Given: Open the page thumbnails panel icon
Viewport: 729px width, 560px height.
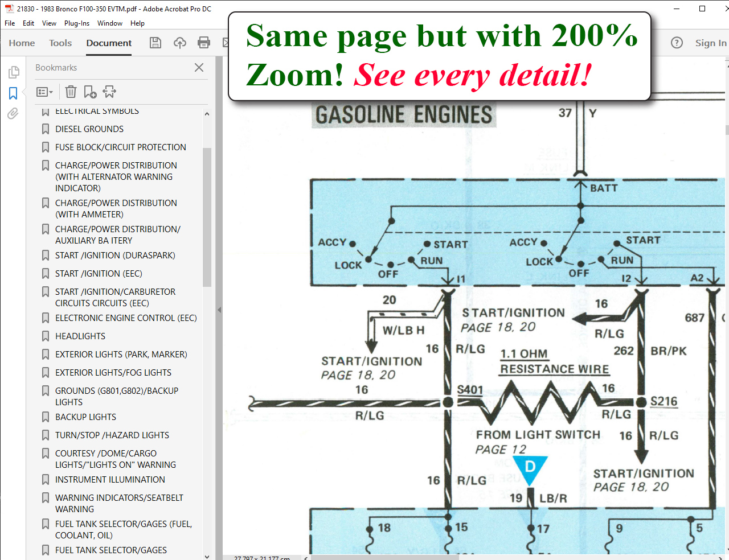Looking at the screenshot, I should click(14, 72).
